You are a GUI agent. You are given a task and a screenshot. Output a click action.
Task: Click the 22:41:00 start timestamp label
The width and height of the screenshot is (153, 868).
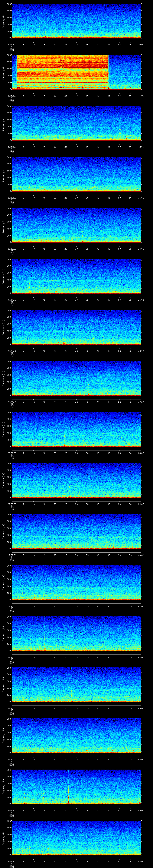point(12,657)
